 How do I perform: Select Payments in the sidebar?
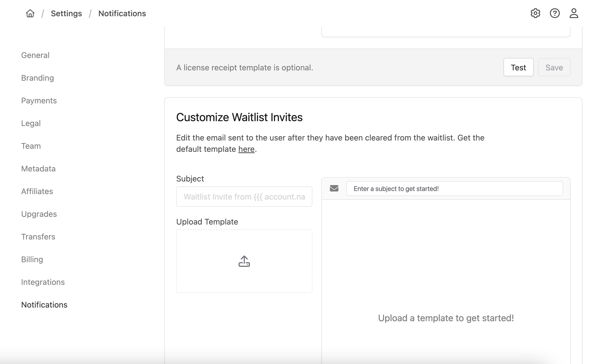[39, 101]
